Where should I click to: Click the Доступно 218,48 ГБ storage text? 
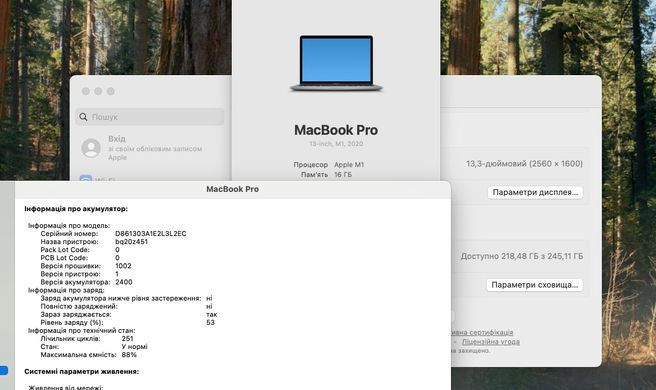click(x=522, y=256)
